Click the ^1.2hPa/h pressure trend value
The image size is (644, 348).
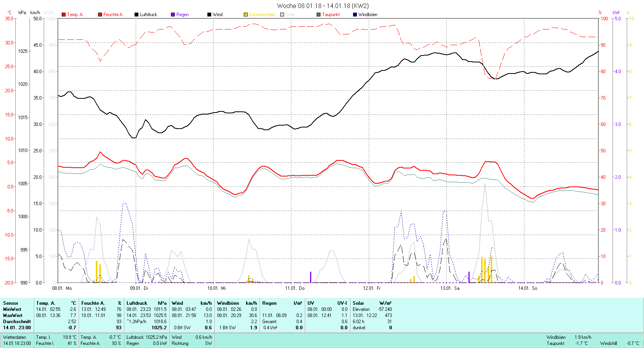(136, 322)
